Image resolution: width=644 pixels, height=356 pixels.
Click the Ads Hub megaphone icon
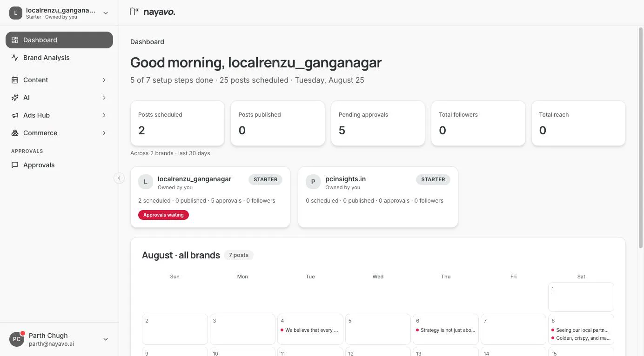click(x=15, y=115)
